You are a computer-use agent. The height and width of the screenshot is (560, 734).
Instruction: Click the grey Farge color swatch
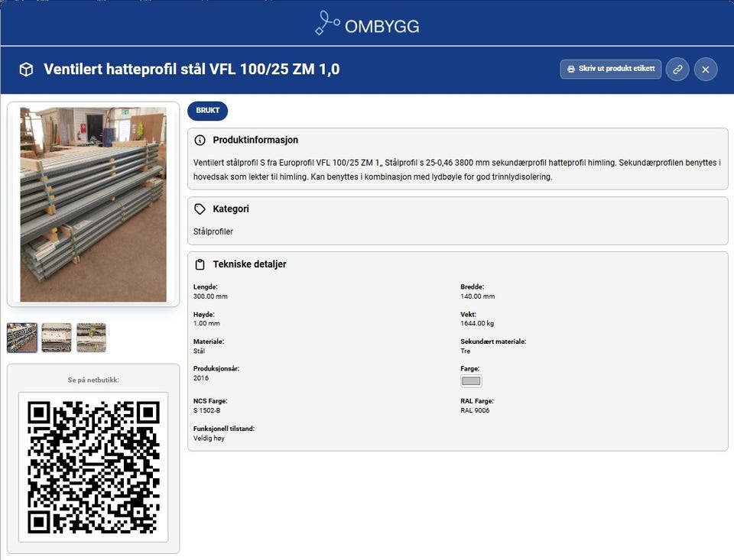point(471,380)
